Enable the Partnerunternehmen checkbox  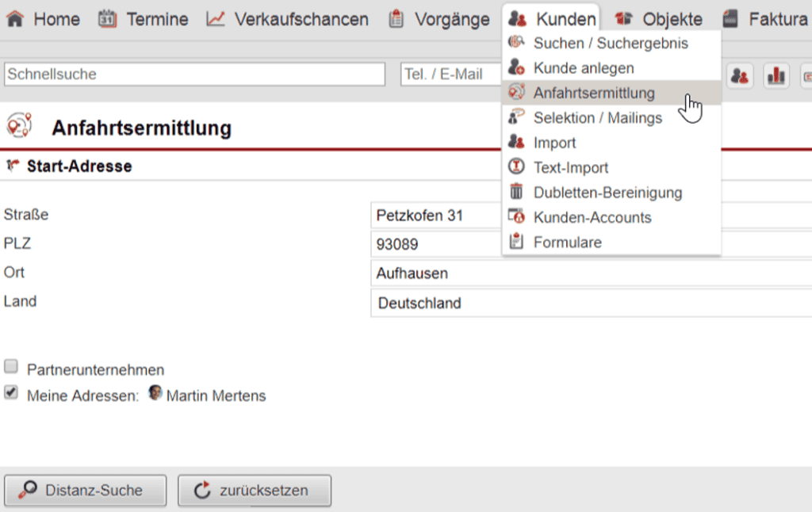tap(12, 365)
